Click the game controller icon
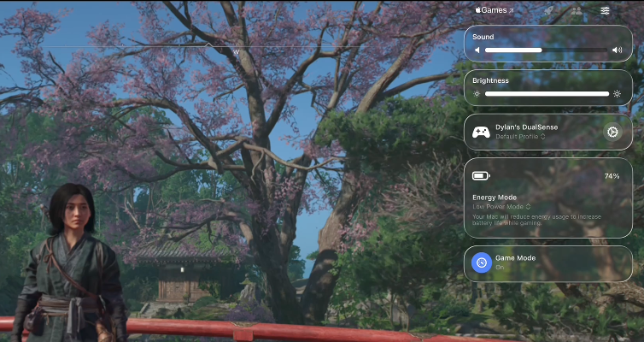Image resolution: width=644 pixels, height=342 pixels. pyautogui.click(x=481, y=132)
